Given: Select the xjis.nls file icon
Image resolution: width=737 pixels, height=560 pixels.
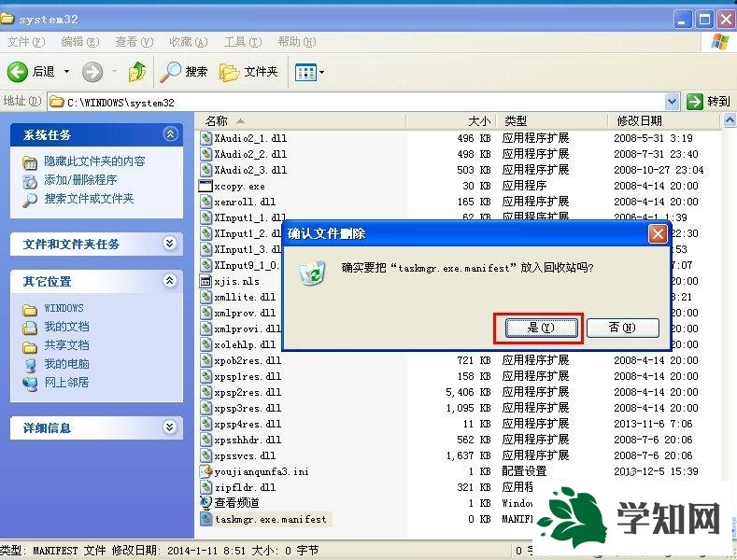Looking at the screenshot, I should click(206, 281).
